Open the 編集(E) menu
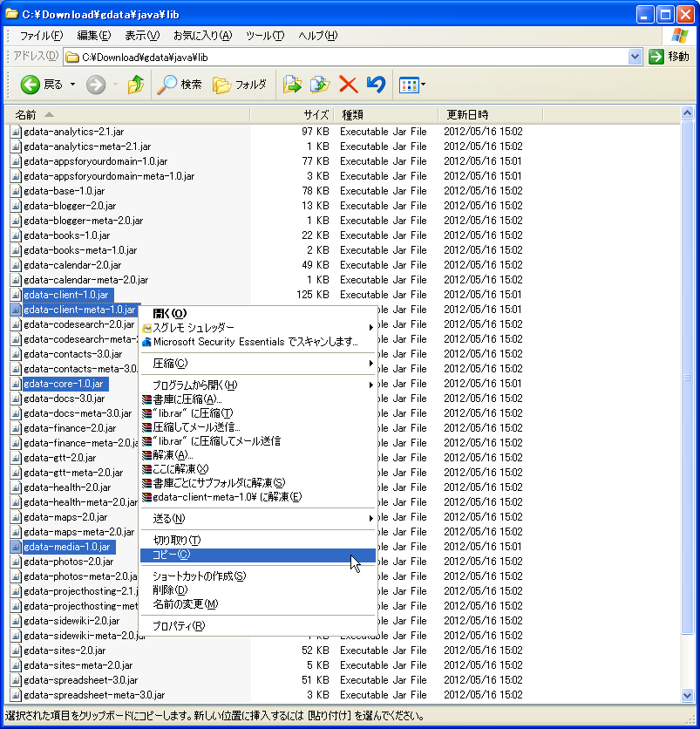The image size is (700, 729). [x=94, y=36]
